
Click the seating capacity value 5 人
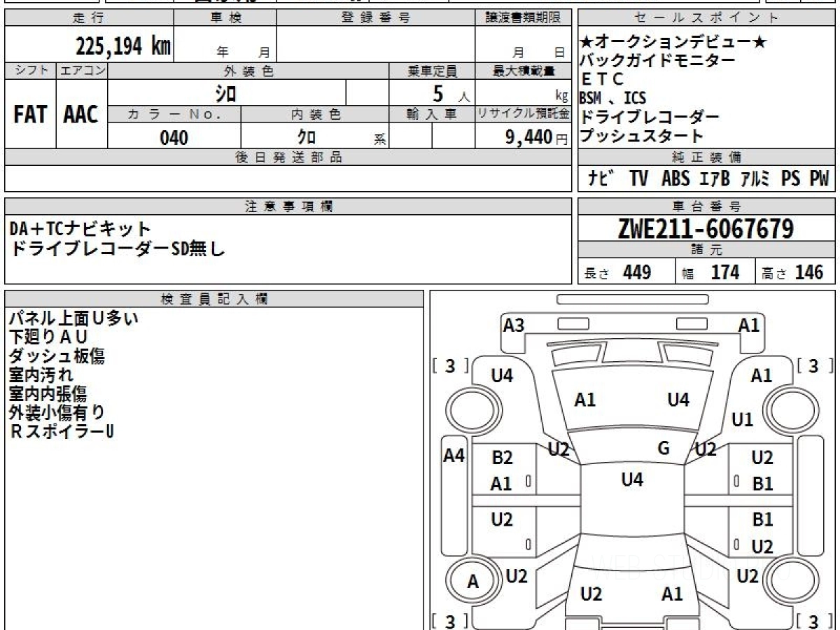tap(451, 93)
